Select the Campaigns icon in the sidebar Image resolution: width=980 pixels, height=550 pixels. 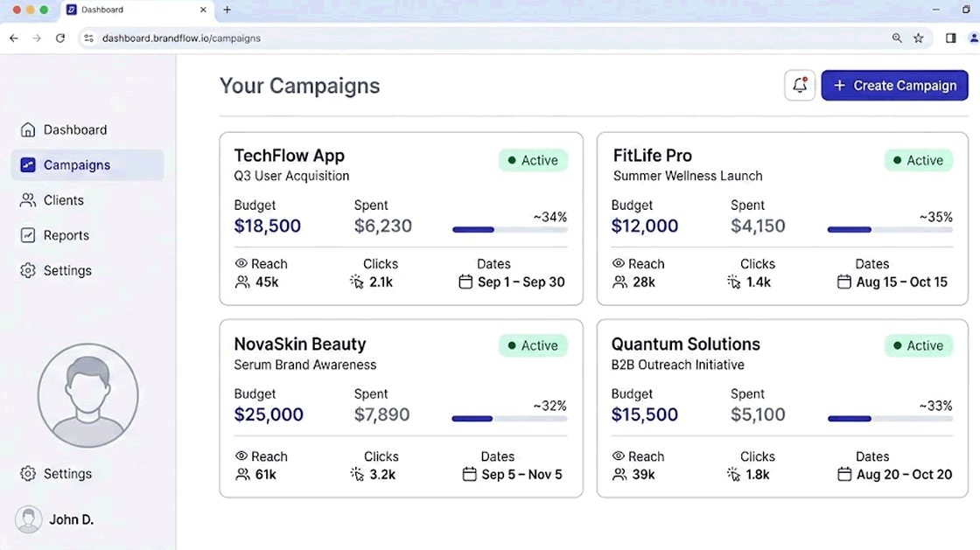pyautogui.click(x=27, y=164)
